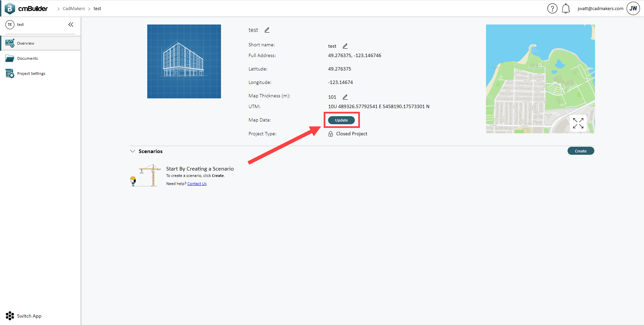This screenshot has height=325, width=644.
Task: Open the Contact Us link
Action: click(x=197, y=183)
